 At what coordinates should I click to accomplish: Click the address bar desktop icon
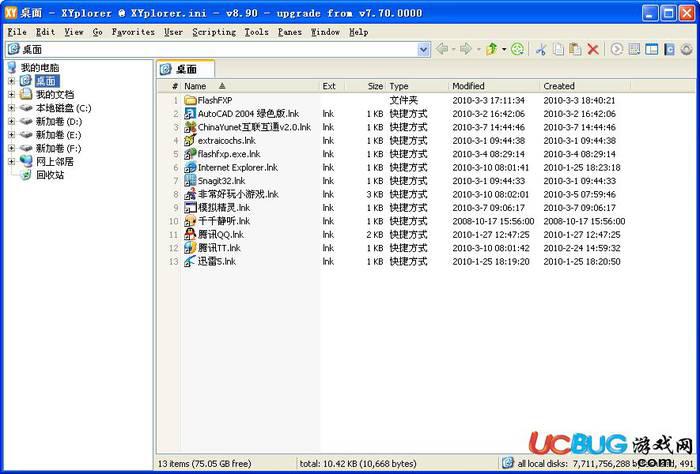pos(13,49)
